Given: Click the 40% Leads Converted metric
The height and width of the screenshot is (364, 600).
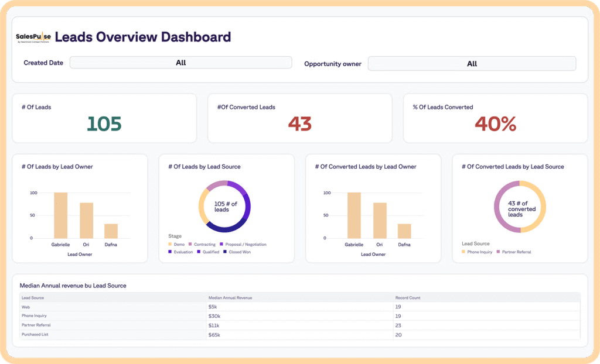Looking at the screenshot, I should (495, 123).
